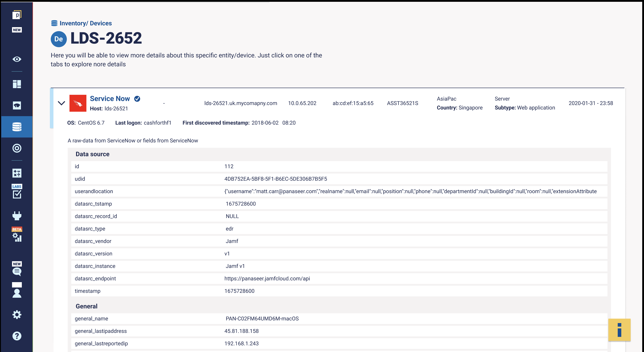
Task: Click the Inventory breadcrumb database icon
Action: click(54, 23)
